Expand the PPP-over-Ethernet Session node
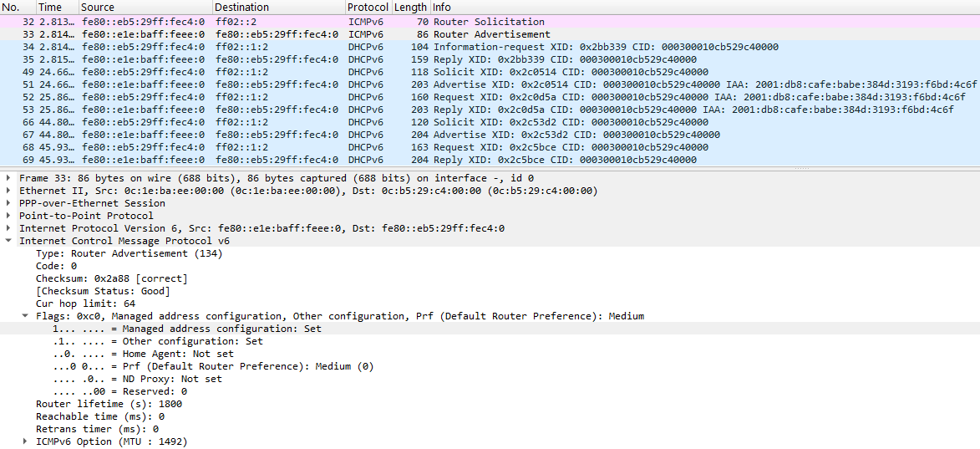The height and width of the screenshot is (449, 980). [8, 203]
